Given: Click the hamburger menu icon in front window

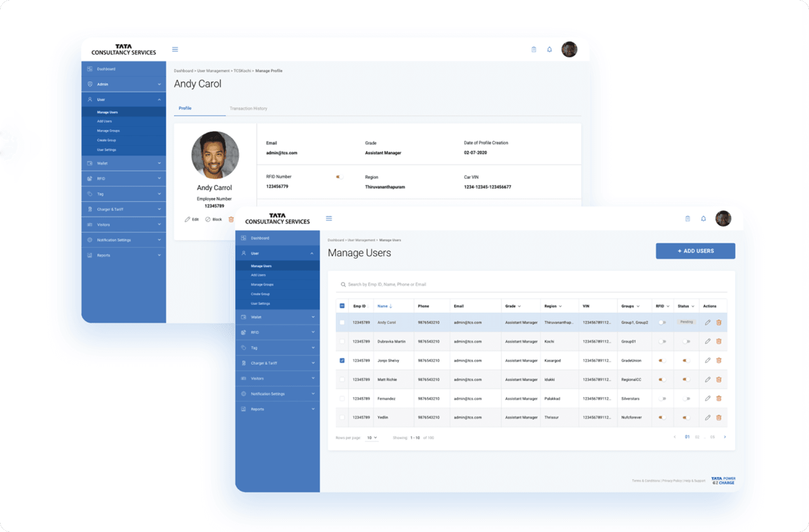Looking at the screenshot, I should point(329,219).
